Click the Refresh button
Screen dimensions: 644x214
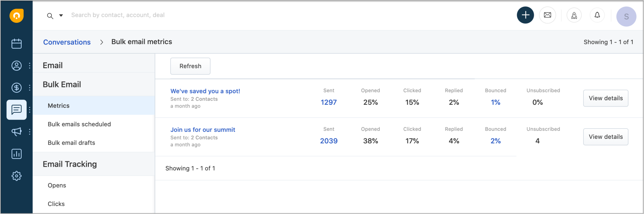point(190,66)
